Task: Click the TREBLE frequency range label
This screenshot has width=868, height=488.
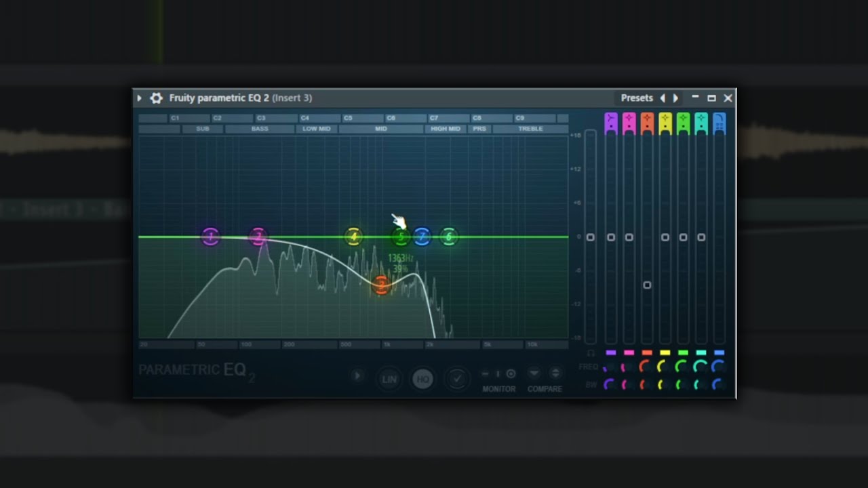Action: tap(530, 129)
